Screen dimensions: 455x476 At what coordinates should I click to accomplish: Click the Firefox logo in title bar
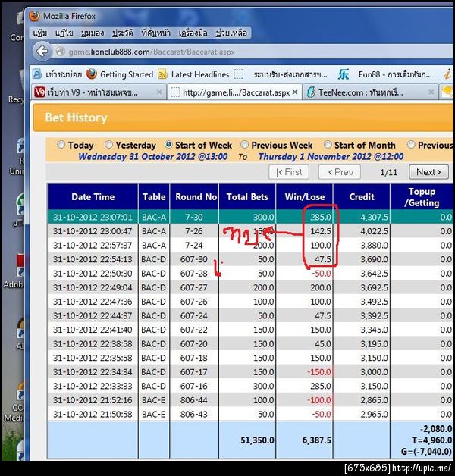(35, 16)
